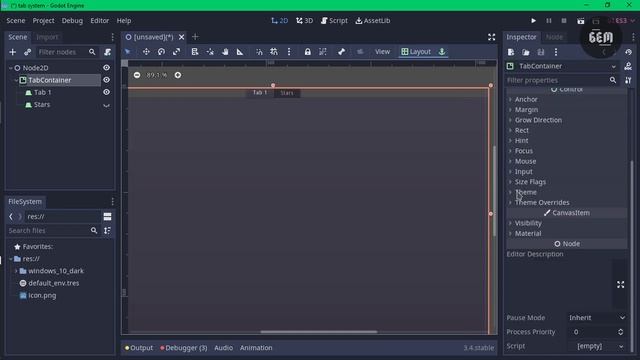Viewport: 640px width, 360px height.
Task: Open the Project menu
Action: (43, 20)
